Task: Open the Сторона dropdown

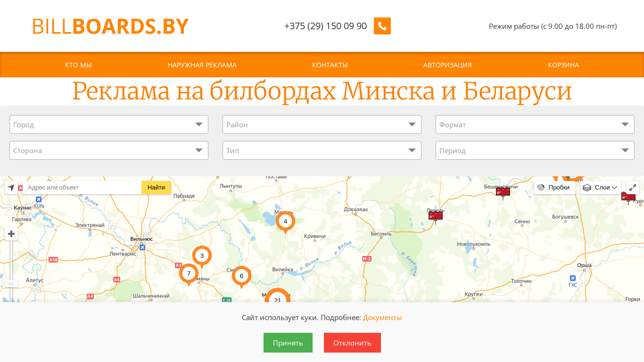Action: tap(109, 150)
